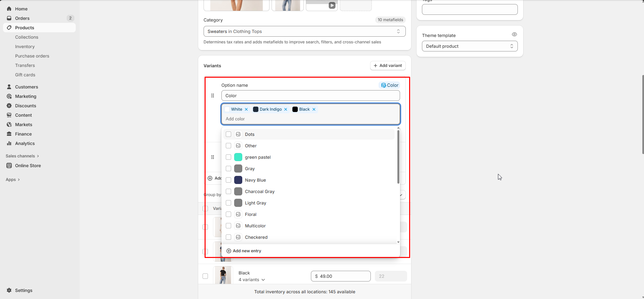Select the Floral pattern checkbox
The height and width of the screenshot is (299, 644).
tap(228, 214)
